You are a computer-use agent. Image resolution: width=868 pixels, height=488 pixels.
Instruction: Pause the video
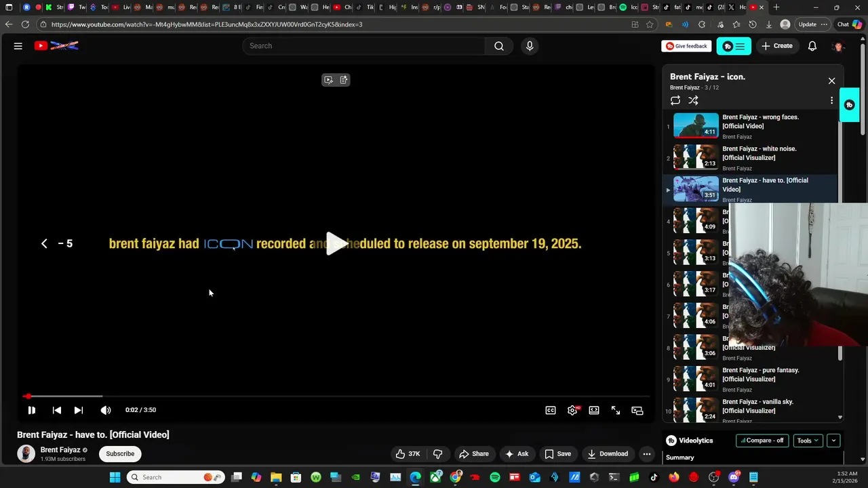[31, 410]
